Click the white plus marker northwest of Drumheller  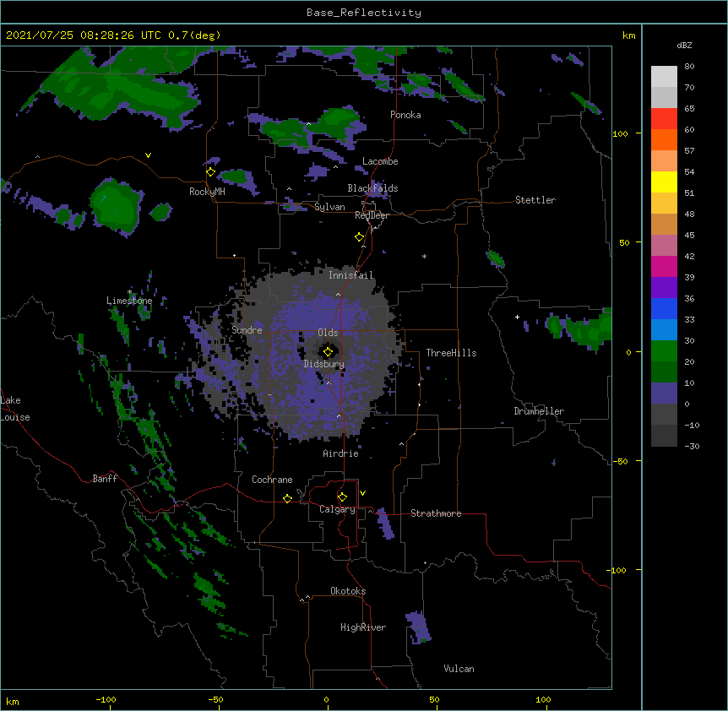click(x=517, y=317)
